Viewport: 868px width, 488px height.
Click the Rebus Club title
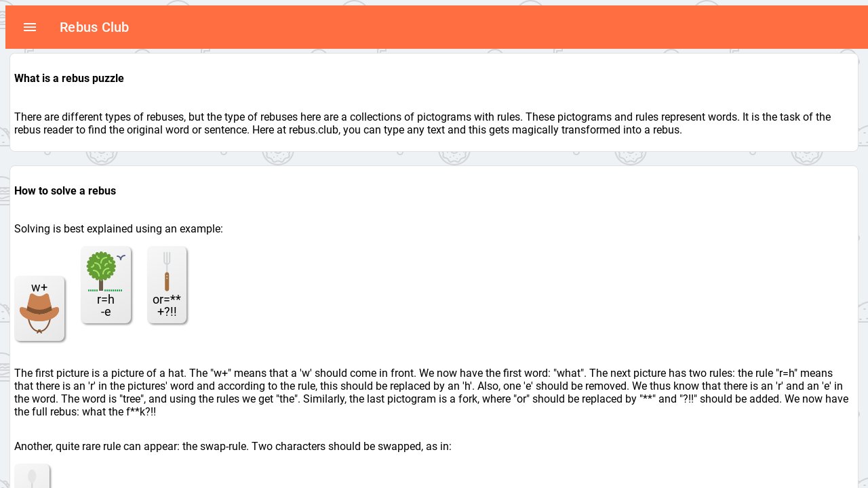[x=94, y=27]
